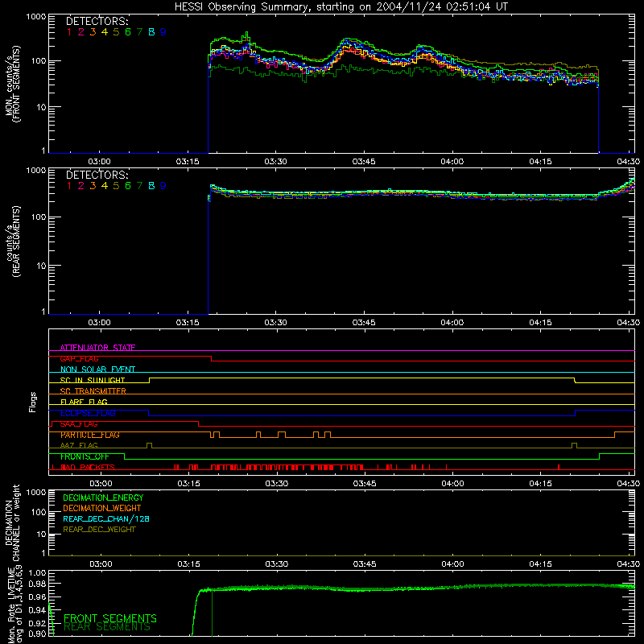
Task: Click the DECIMATION_ENERGY legend entry
Action: pos(103,497)
